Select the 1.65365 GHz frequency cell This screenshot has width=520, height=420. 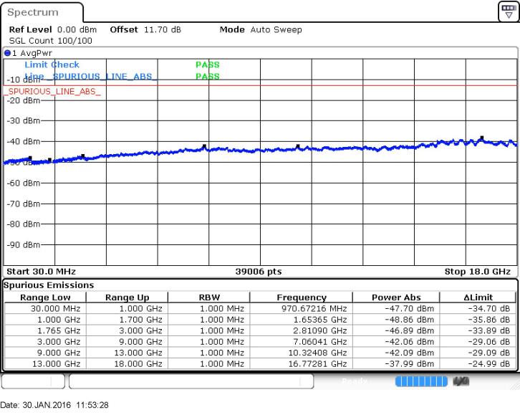point(302,320)
